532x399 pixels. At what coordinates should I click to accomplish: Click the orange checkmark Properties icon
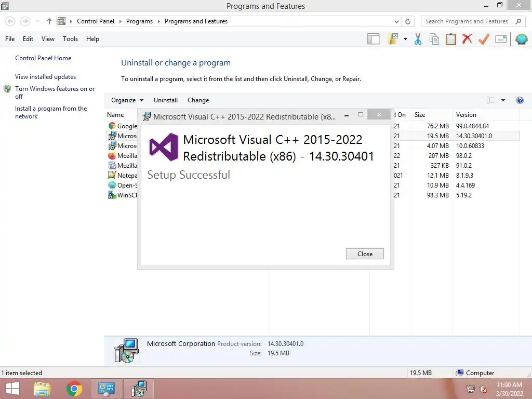click(484, 39)
